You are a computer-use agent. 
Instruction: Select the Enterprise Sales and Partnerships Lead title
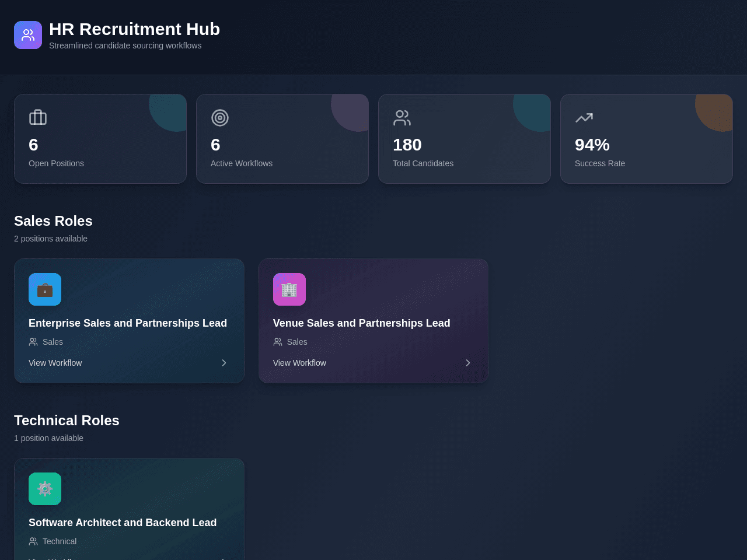[128, 323]
